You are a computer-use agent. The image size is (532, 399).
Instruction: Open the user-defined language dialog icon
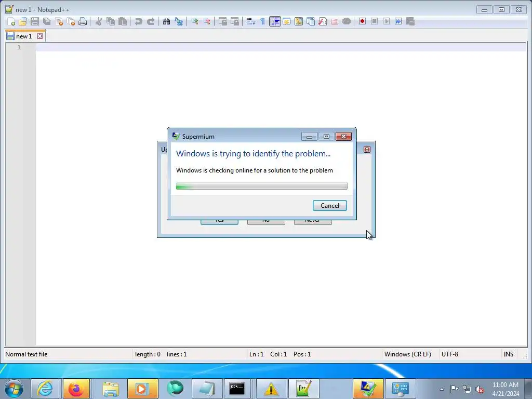[x=287, y=21]
